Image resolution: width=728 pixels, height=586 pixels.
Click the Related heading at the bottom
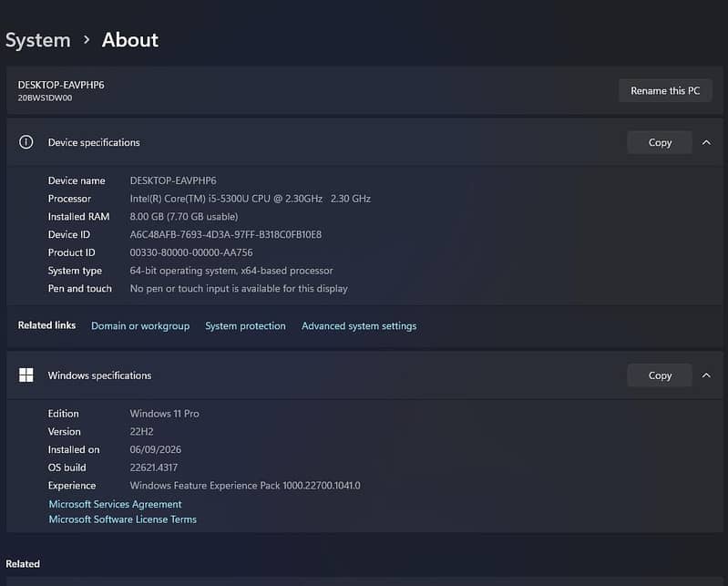[x=23, y=564]
